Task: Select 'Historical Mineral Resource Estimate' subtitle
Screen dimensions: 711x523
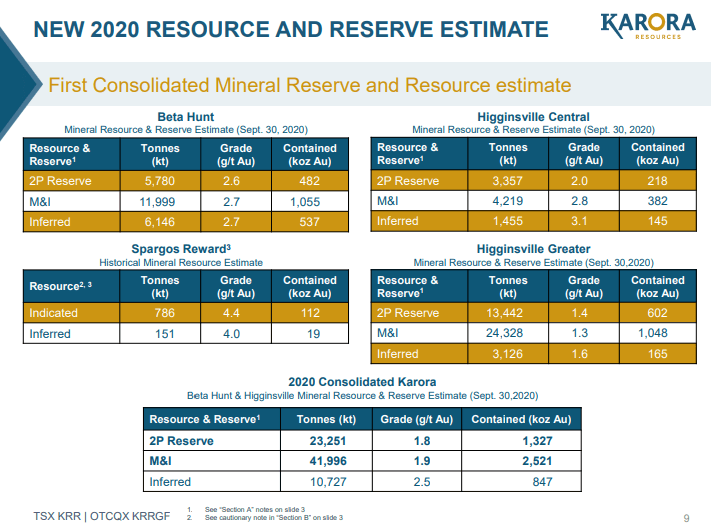Action: (181, 263)
